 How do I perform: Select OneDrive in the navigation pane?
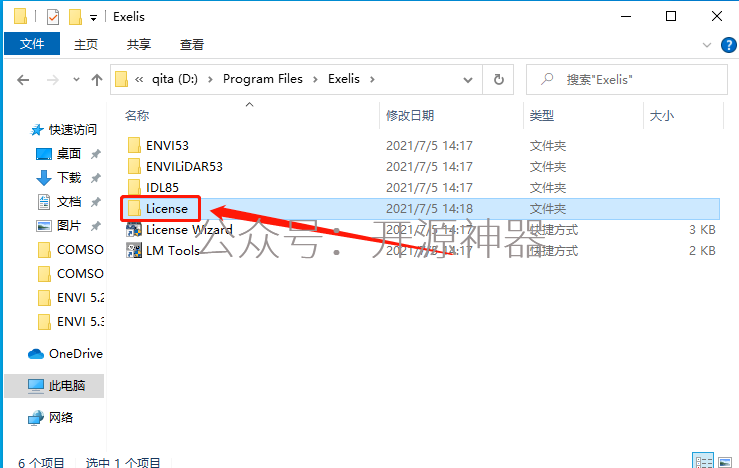click(x=76, y=354)
